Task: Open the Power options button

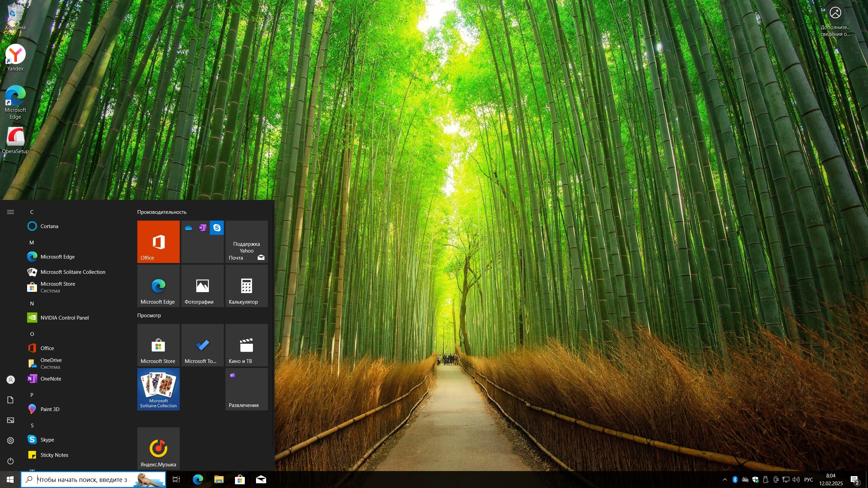Action: pyautogui.click(x=11, y=461)
